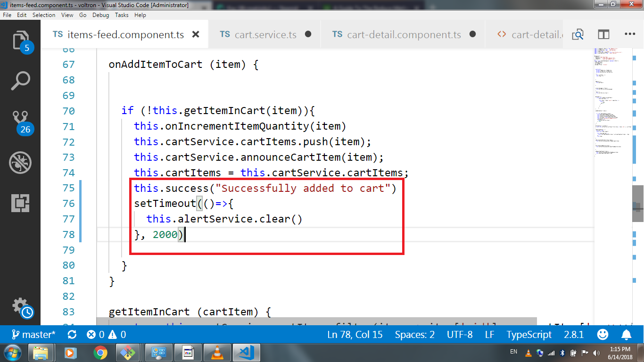Click unsaved dot on cart-detail.component.ts tab

473,34
